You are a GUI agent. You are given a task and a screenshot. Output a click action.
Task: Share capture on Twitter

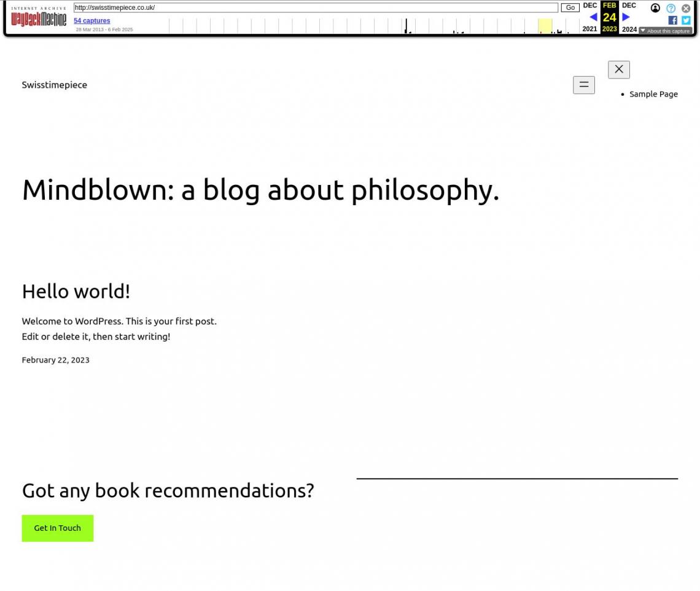click(686, 20)
